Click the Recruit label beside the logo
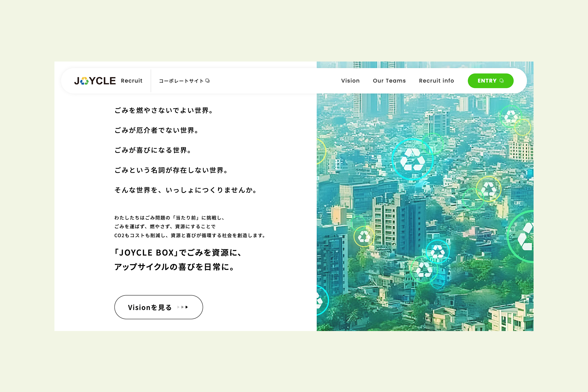The width and height of the screenshot is (588, 392). click(x=131, y=81)
